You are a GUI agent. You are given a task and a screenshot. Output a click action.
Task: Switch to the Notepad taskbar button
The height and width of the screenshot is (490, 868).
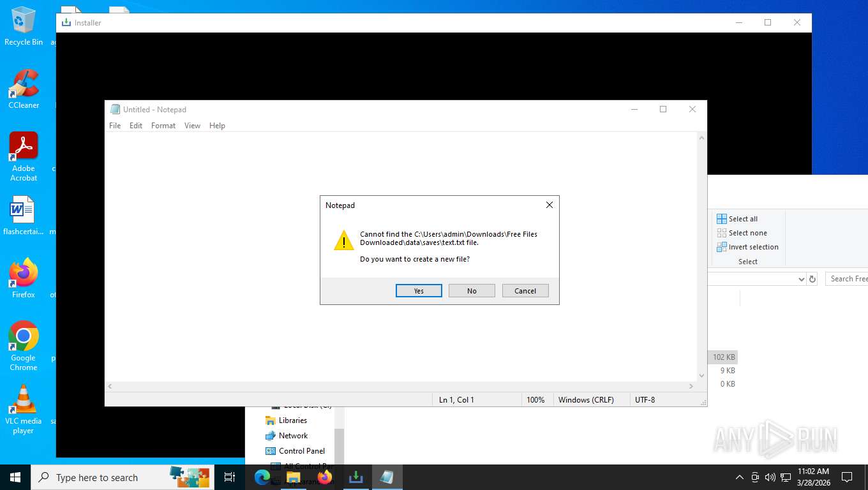click(x=387, y=477)
